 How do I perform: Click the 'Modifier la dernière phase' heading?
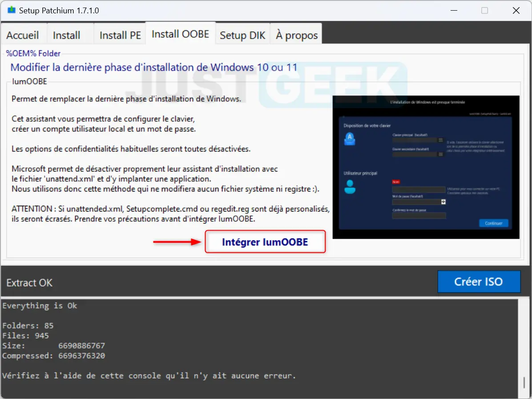click(154, 67)
